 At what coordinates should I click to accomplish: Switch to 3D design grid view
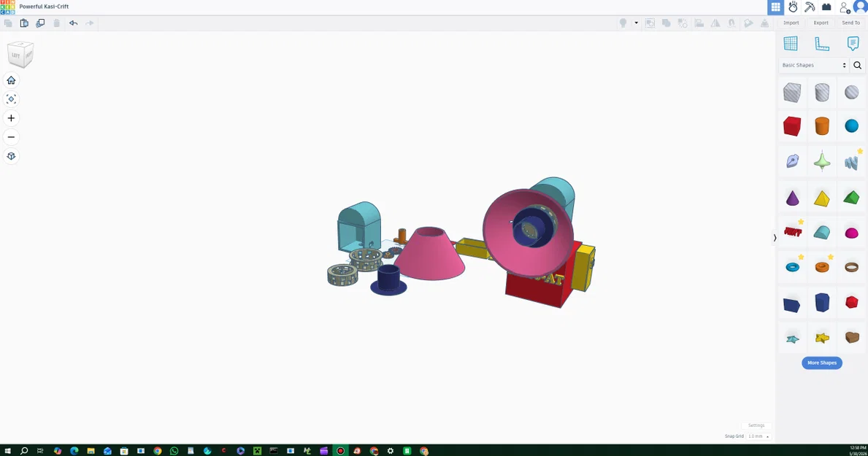(775, 7)
